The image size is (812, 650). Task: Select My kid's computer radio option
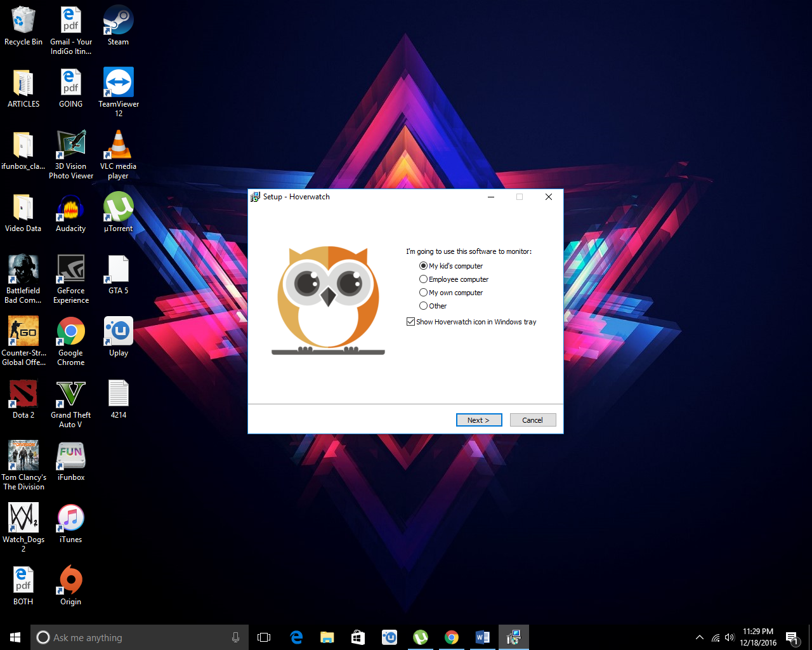451,266
